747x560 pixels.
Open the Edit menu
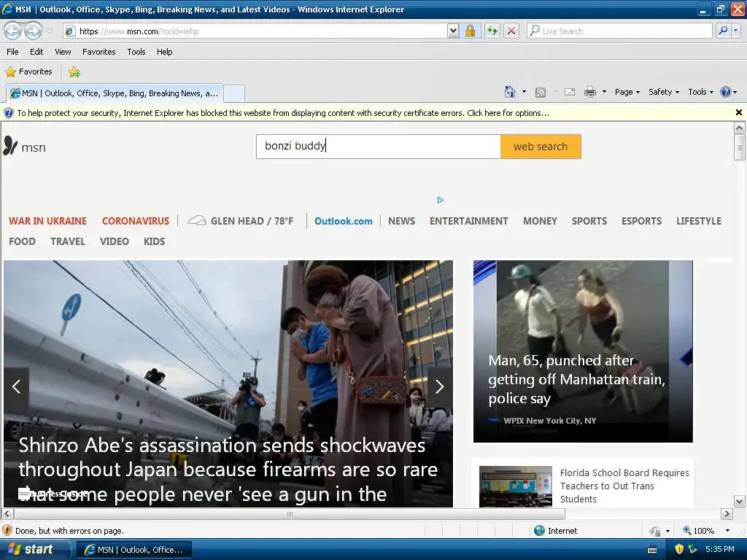(x=36, y=52)
